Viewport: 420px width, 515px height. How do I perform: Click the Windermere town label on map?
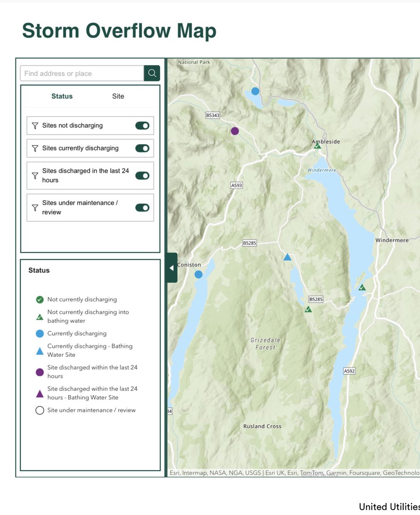[392, 240]
